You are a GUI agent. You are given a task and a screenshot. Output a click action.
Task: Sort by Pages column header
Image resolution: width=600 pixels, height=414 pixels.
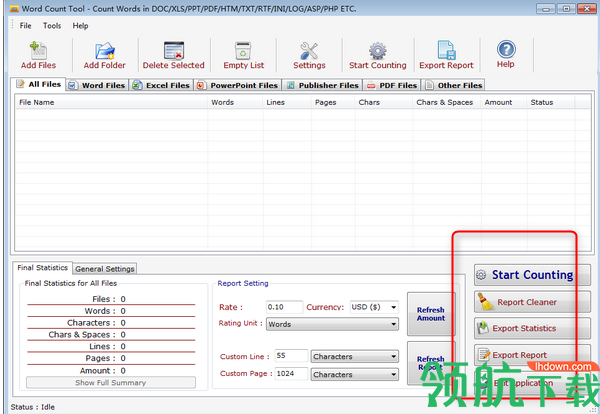tap(333, 102)
